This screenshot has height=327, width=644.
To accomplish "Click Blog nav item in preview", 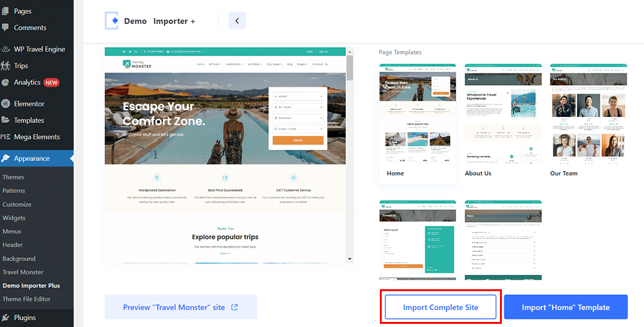I will (289, 64).
